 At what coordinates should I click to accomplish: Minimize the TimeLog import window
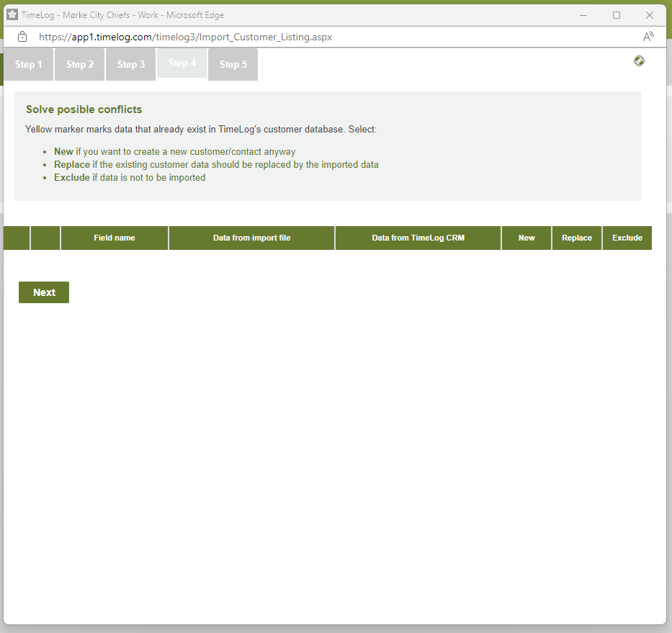(583, 15)
